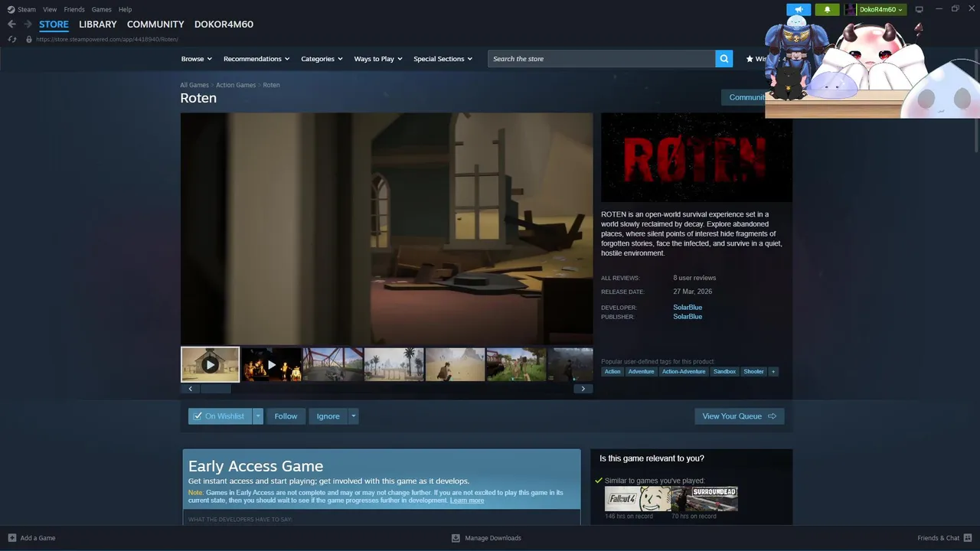Click the Shooter tag
The image size is (980, 551).
pos(754,372)
